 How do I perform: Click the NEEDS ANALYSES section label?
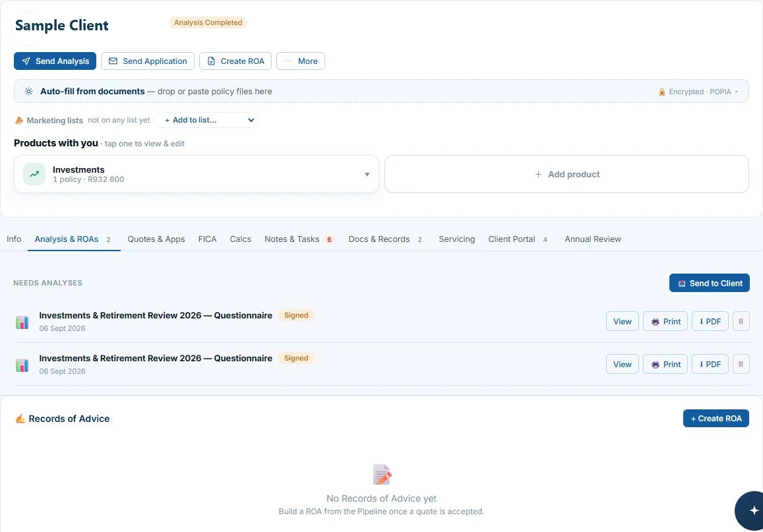click(x=47, y=283)
